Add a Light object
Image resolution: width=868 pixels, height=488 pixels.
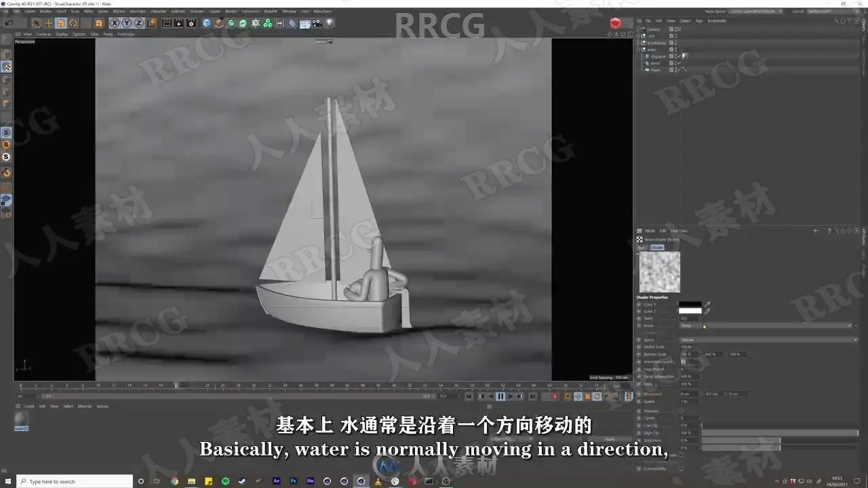click(x=330, y=23)
